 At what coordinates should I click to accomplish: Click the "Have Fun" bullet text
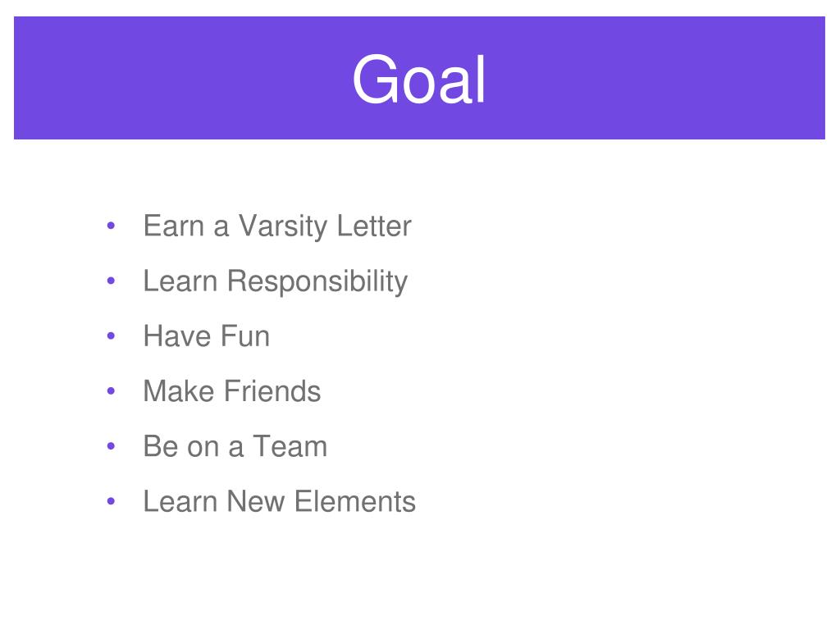[206, 336]
